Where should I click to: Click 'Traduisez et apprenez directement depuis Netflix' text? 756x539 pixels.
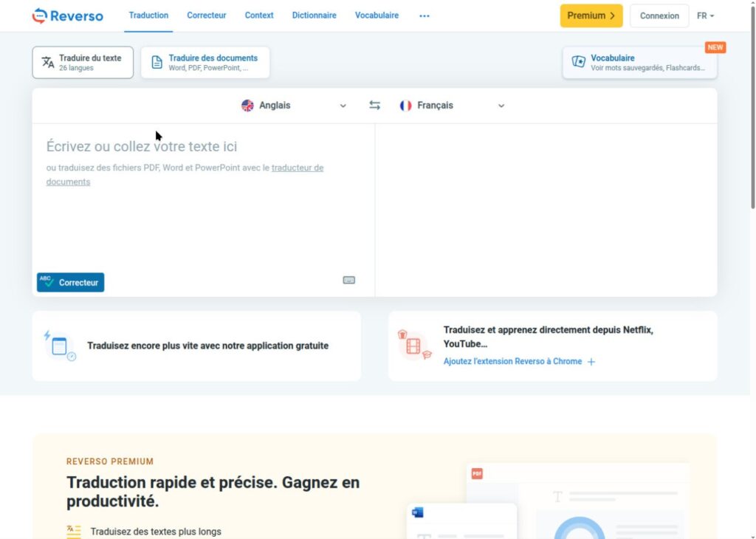(549, 337)
